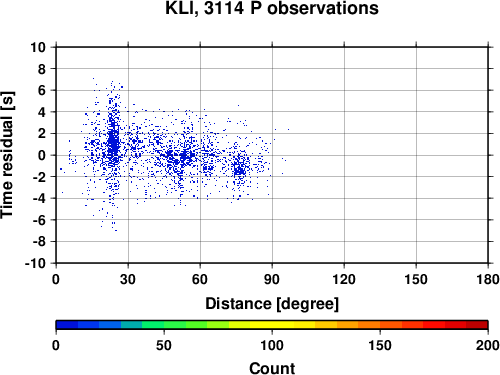Click the x-axis tick label 90

[x=272, y=279]
